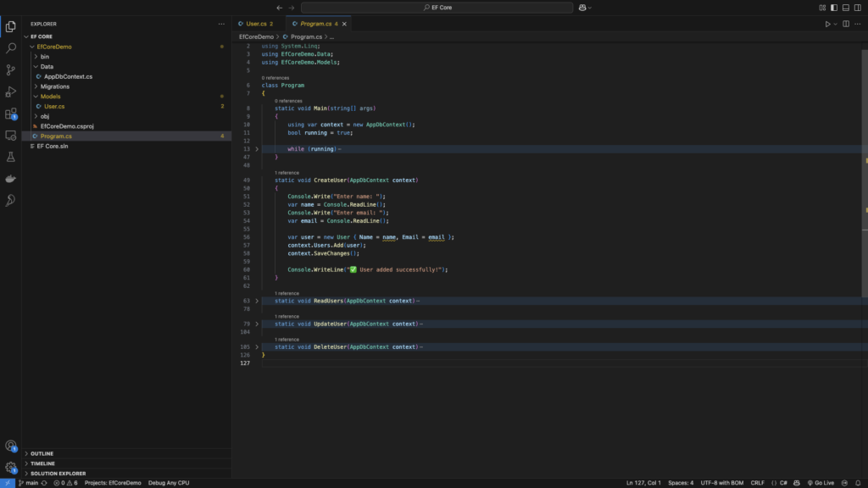Expand the folded DeleteUser method
Screen dimensions: 868x488
point(257,347)
